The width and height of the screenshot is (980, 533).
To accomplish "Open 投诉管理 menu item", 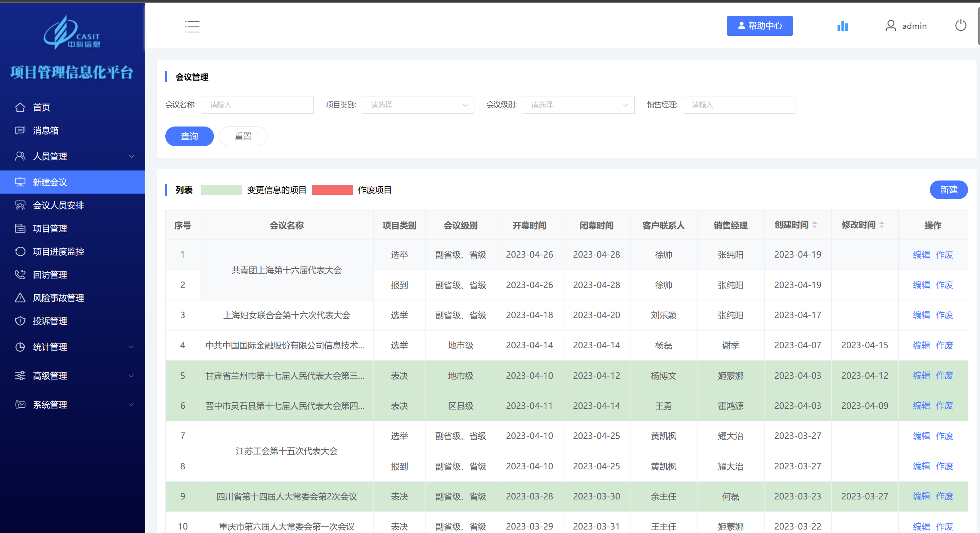I will pos(72,321).
